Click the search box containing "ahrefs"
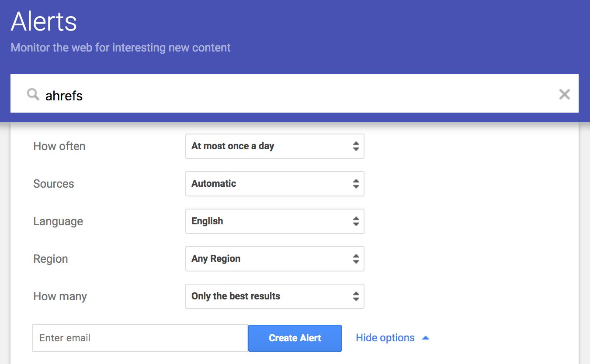Viewport: 590px width, 364px height. [262, 94]
